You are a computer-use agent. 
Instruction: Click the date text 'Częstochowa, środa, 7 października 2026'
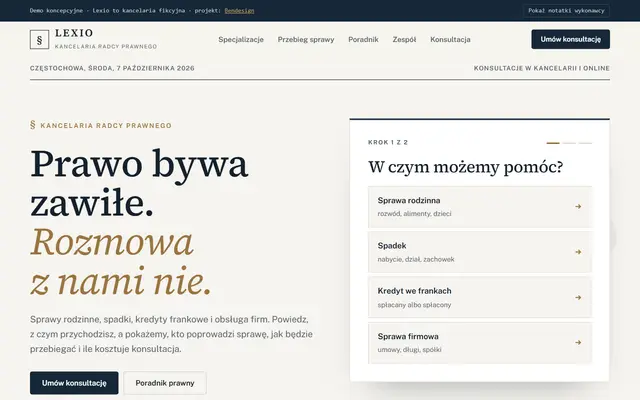[112, 68]
